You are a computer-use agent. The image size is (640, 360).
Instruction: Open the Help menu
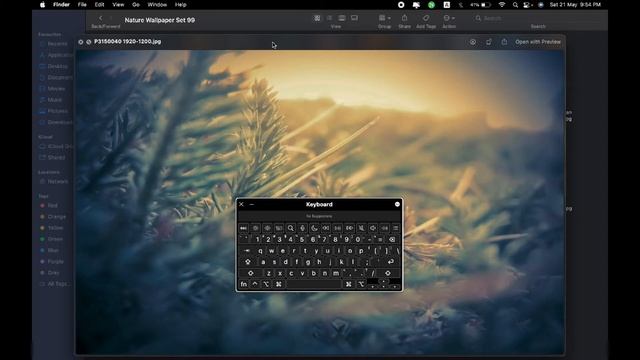(x=180, y=5)
